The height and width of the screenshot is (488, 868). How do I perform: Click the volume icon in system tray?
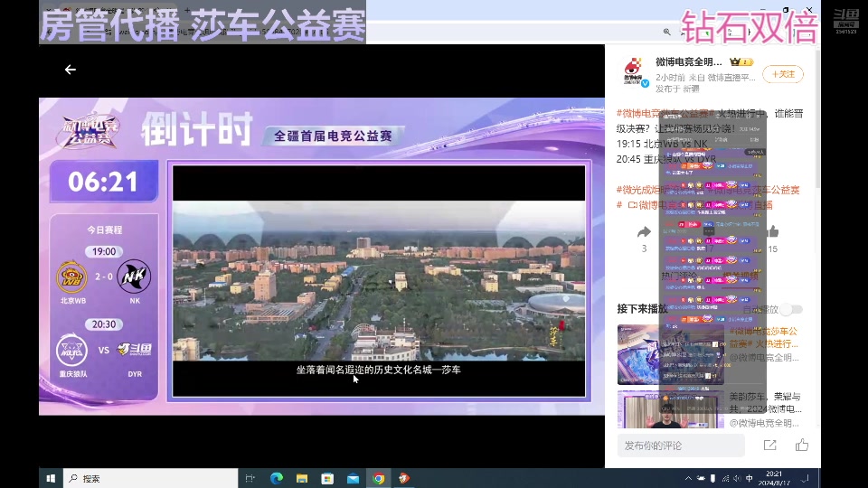tap(738, 479)
